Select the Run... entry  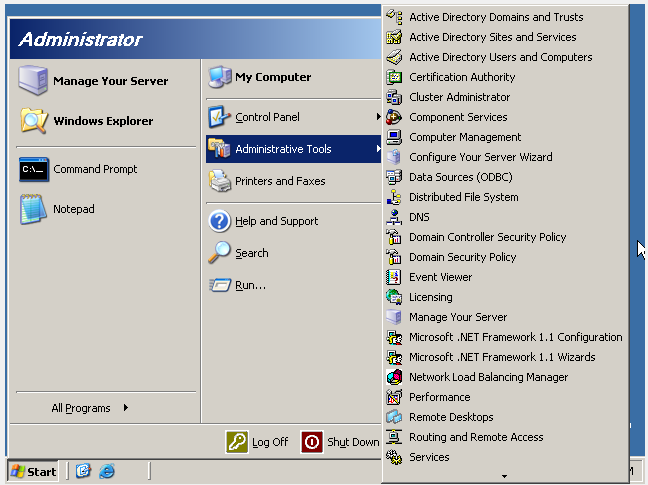pyautogui.click(x=293, y=285)
